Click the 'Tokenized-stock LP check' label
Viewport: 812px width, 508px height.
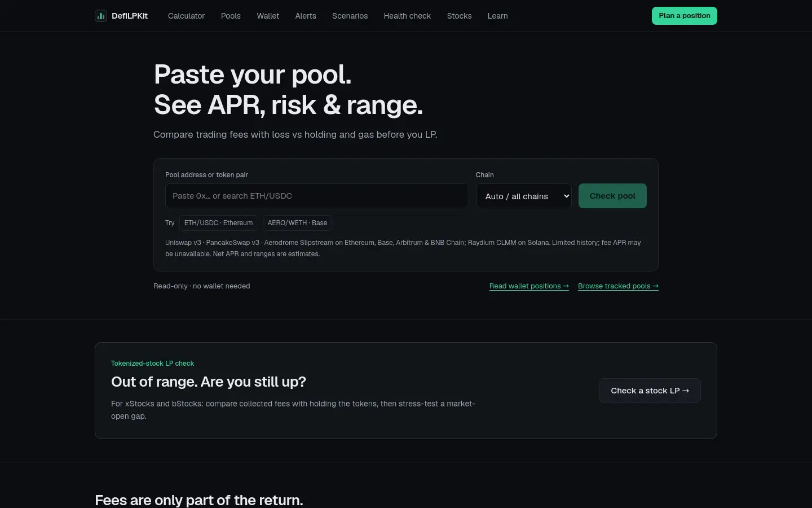click(152, 364)
